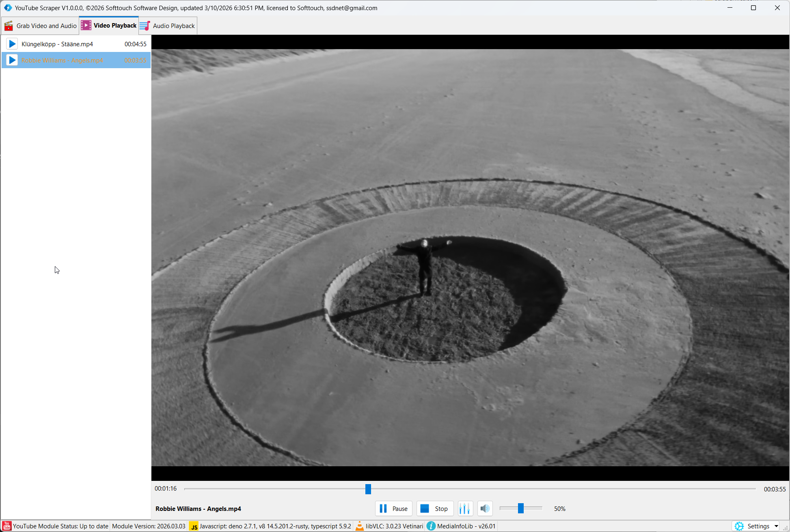Switch to the Grab Video and Audio tab
The height and width of the screenshot is (532, 790).
click(x=41, y=26)
